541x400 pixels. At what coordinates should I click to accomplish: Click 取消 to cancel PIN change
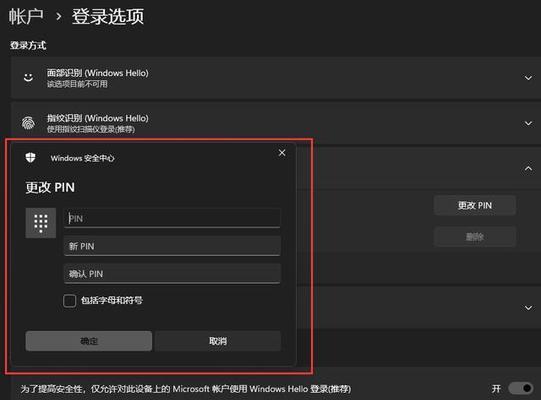click(218, 341)
